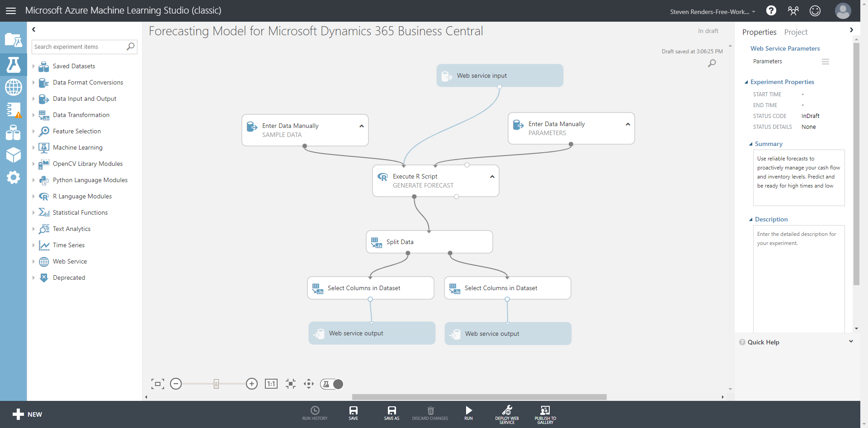Open Datasets icon in left rail
This screenshot has width=868, height=428.
13,132
